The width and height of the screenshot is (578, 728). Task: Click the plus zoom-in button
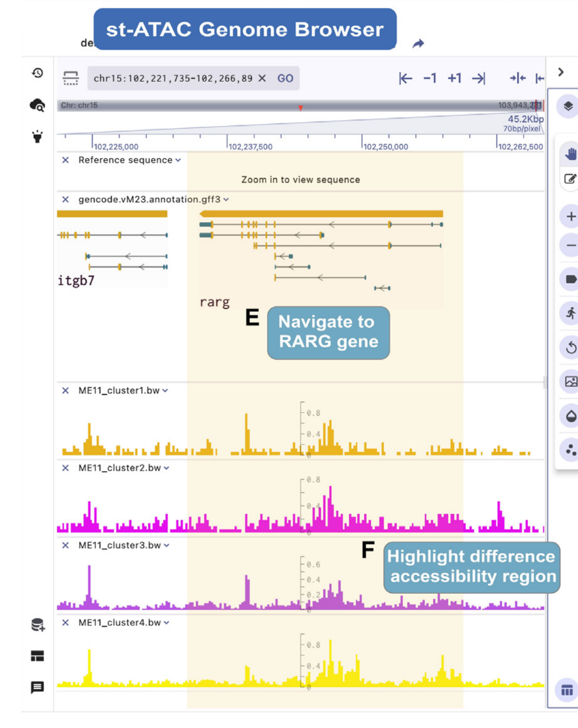point(570,217)
